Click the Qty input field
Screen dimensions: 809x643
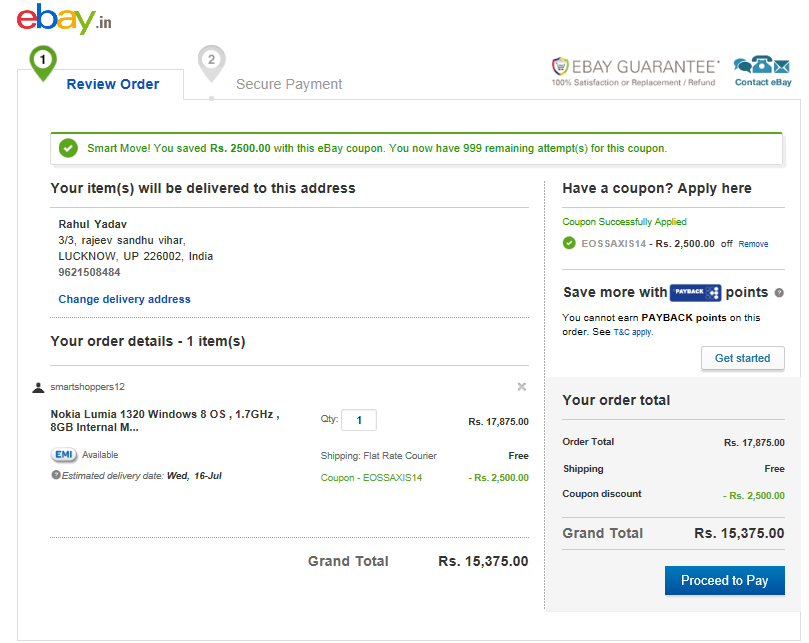pos(359,420)
